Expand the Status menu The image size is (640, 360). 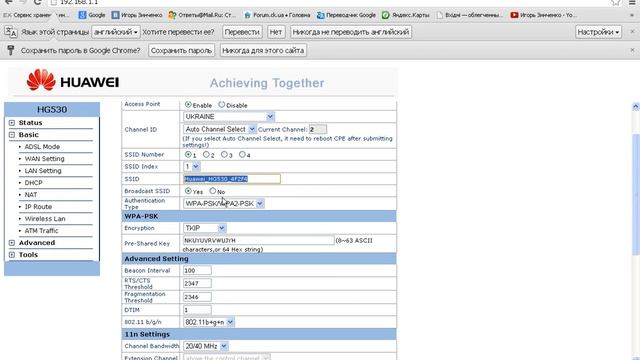click(x=12, y=123)
